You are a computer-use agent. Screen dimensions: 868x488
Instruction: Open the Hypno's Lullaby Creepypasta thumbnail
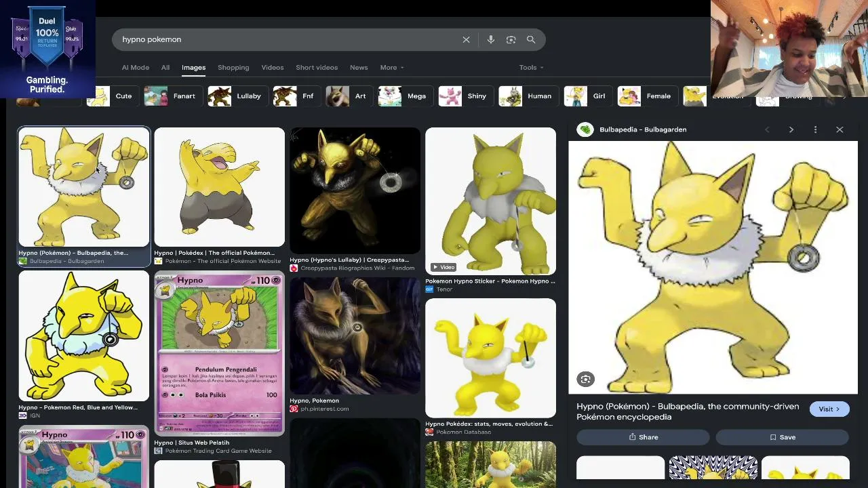click(355, 190)
